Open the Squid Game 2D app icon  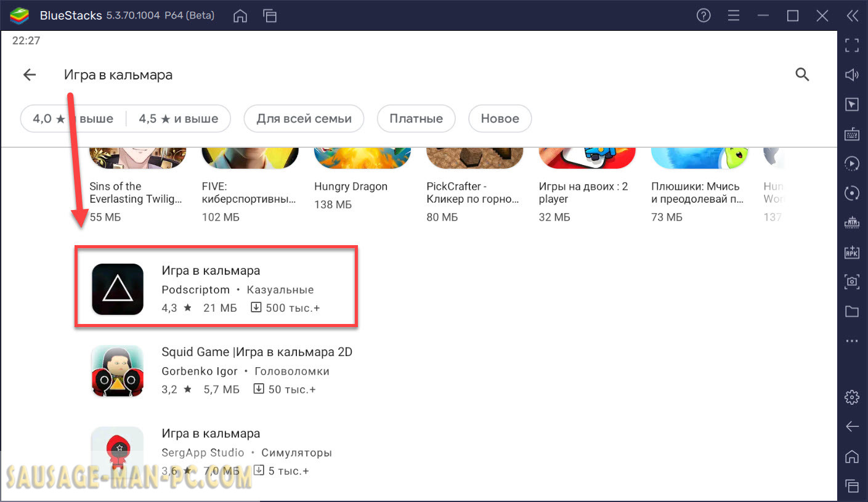118,370
